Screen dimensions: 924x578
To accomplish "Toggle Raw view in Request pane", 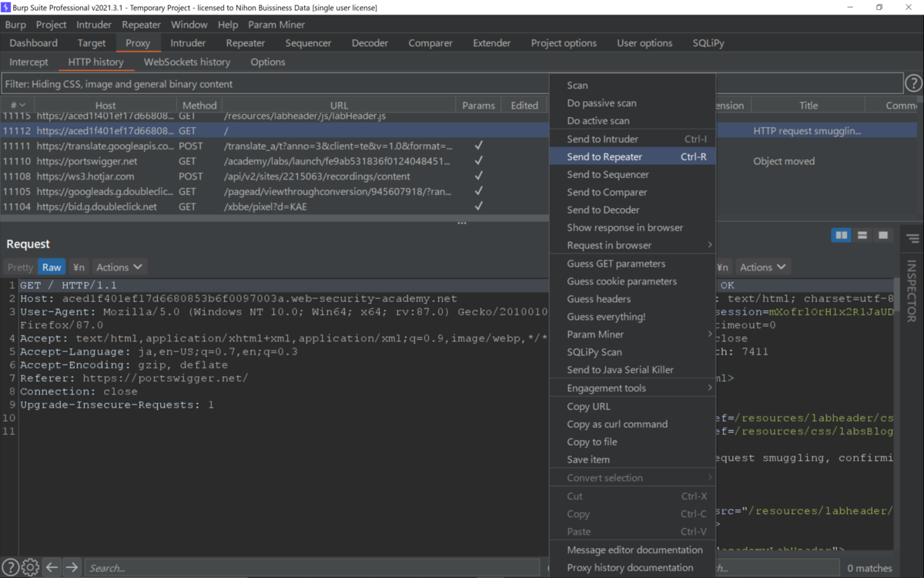I will (52, 267).
